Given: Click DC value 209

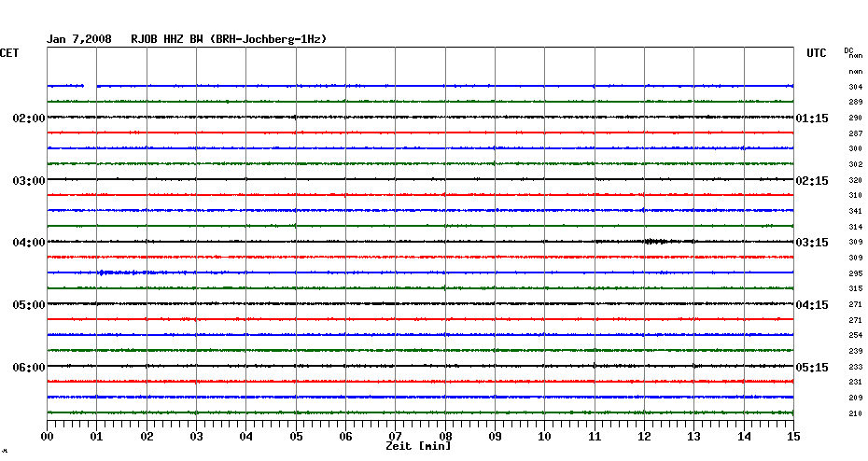Looking at the screenshot, I should [855, 398].
